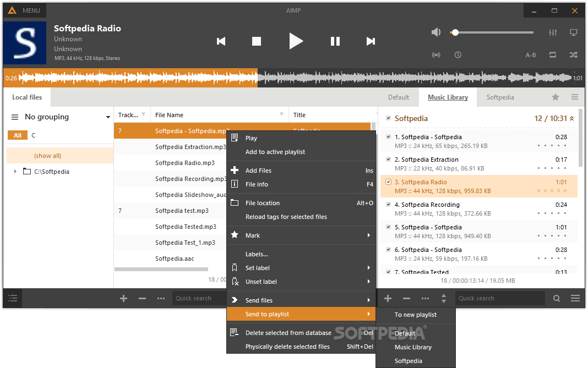Choose Add Files menu entry

tap(301, 171)
